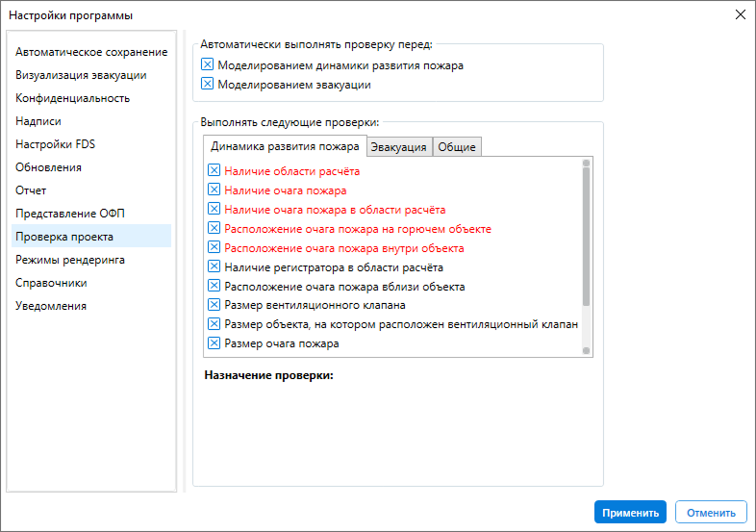Open 'Отчет' settings section
The image size is (756, 532).
(x=91, y=190)
